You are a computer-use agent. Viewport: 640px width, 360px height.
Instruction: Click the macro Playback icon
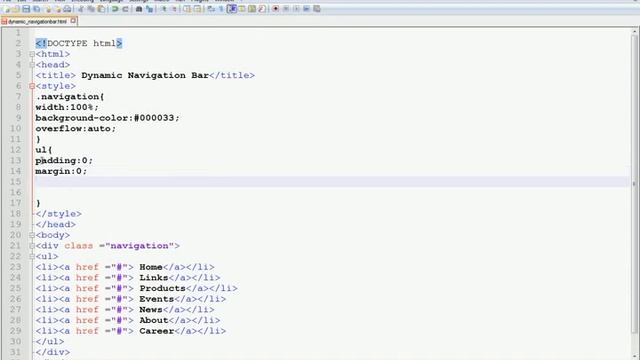296,9
